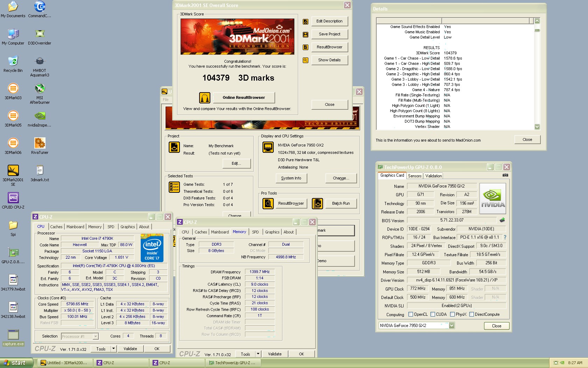This screenshot has height=368, width=588.
Task: Switch to Untitled - 3DMark2001 taskbar item
Action: 66,363
